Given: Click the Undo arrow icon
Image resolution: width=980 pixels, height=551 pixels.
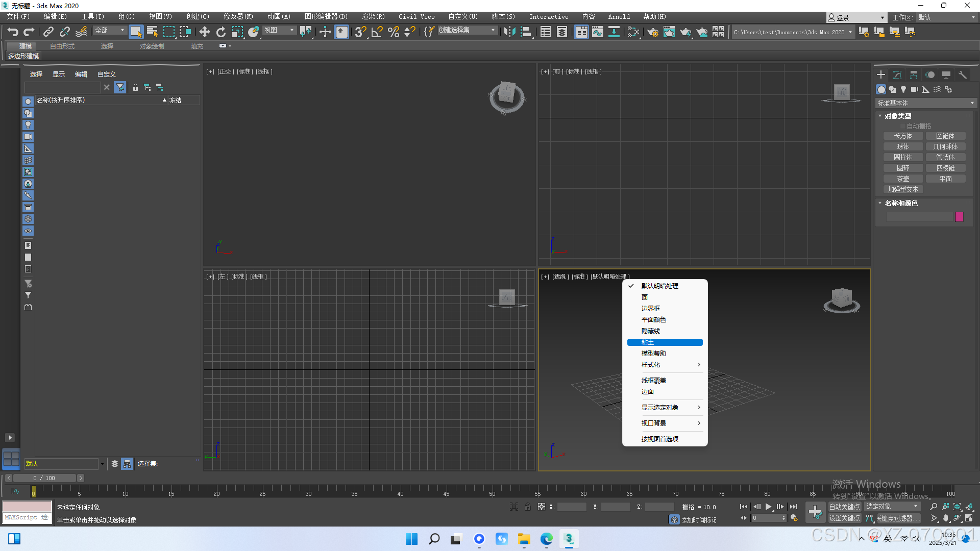Looking at the screenshot, I should [13, 32].
